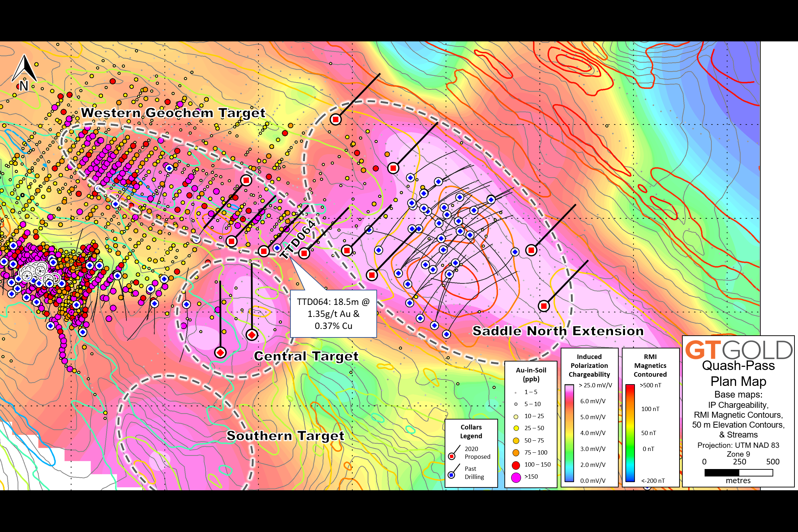Click the > 25.0 mV/V chargeability label

[595, 385]
